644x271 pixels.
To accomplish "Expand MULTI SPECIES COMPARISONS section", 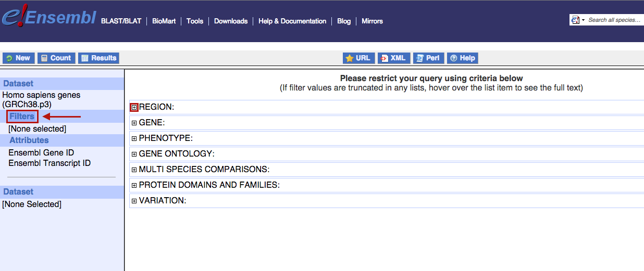I will 134,170.
